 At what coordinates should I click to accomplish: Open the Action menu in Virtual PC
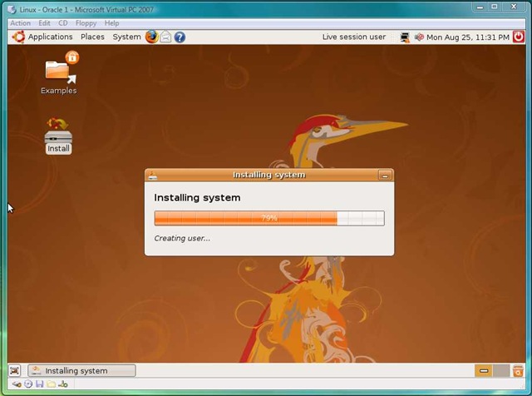click(20, 23)
